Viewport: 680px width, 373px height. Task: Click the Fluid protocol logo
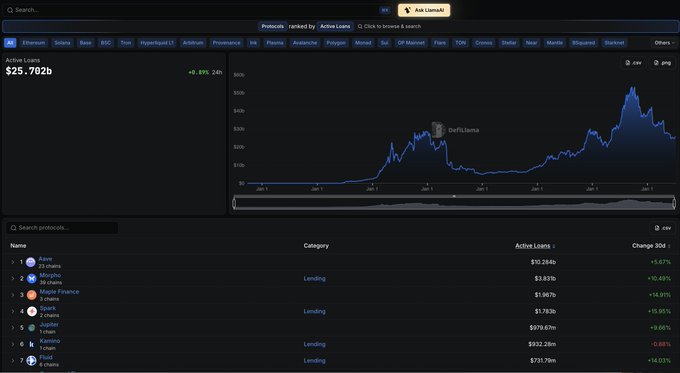coord(32,360)
